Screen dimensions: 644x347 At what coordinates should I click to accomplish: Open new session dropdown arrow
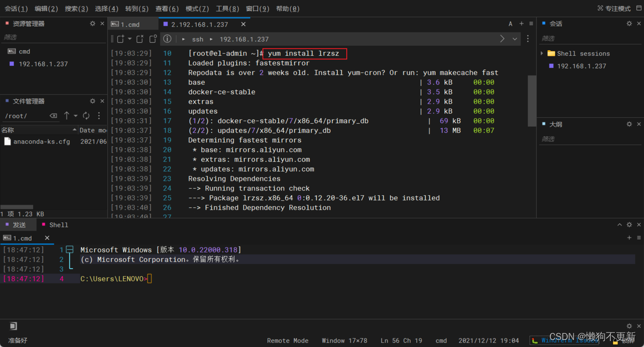coord(130,39)
